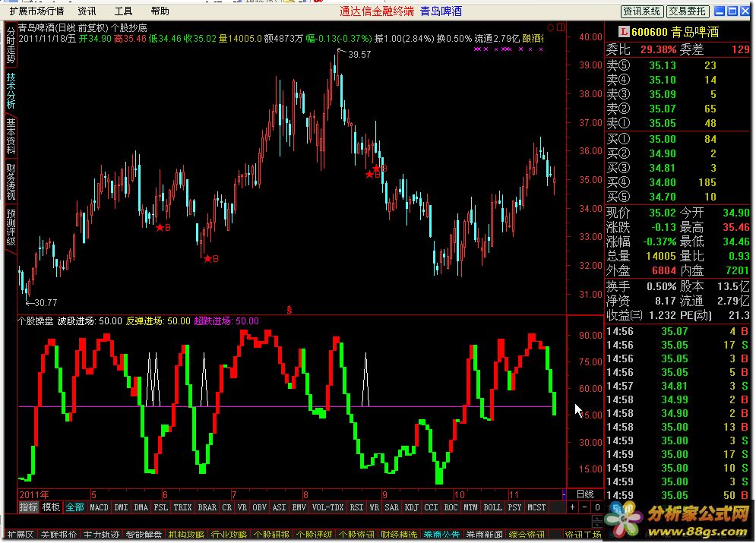Open the 扩展市场行情 menu
Image resolution: width=756 pixels, height=543 pixels.
(36, 11)
